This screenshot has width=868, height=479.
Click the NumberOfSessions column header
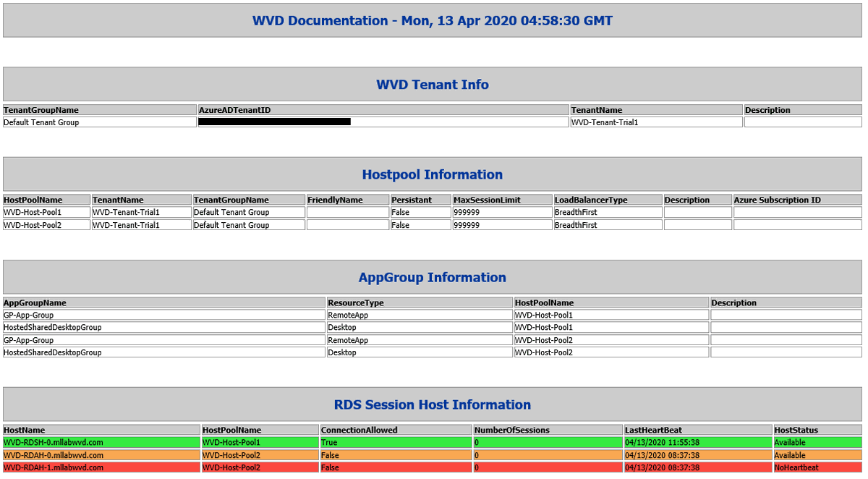click(x=548, y=430)
